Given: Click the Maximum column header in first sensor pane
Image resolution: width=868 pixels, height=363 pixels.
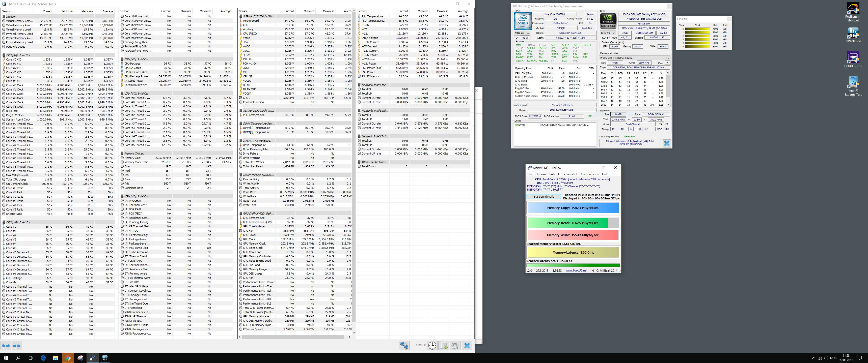Looking at the screenshot, I should pos(87,11).
